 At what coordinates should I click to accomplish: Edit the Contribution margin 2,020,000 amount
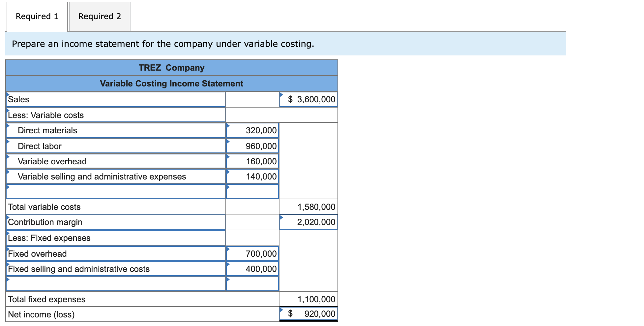click(x=308, y=222)
